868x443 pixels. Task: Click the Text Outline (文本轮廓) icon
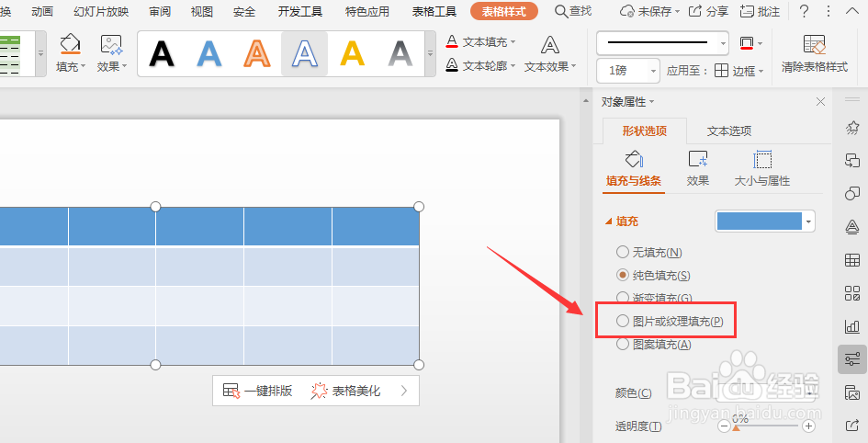452,65
